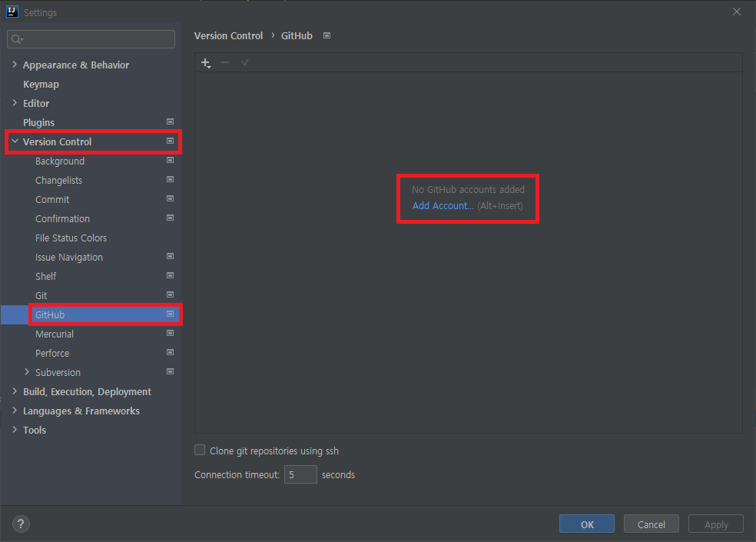Click the minus Remove account toolbar icon
Image resolution: width=756 pixels, height=542 pixels.
pyautogui.click(x=224, y=62)
